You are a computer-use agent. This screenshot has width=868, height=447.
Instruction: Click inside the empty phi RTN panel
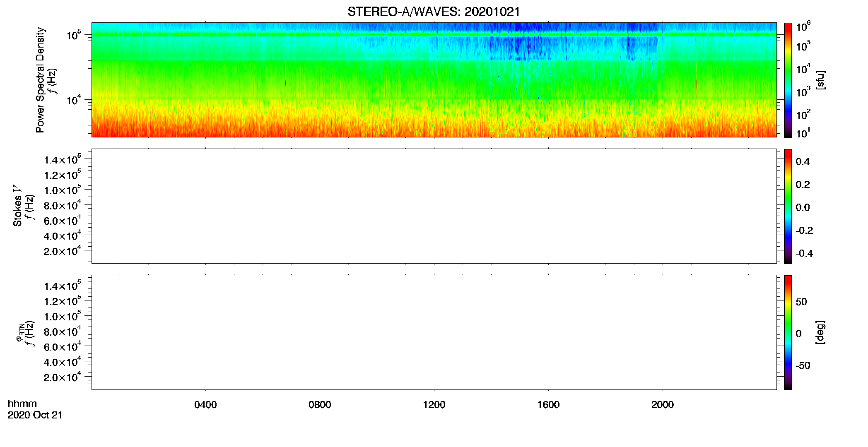(434, 332)
